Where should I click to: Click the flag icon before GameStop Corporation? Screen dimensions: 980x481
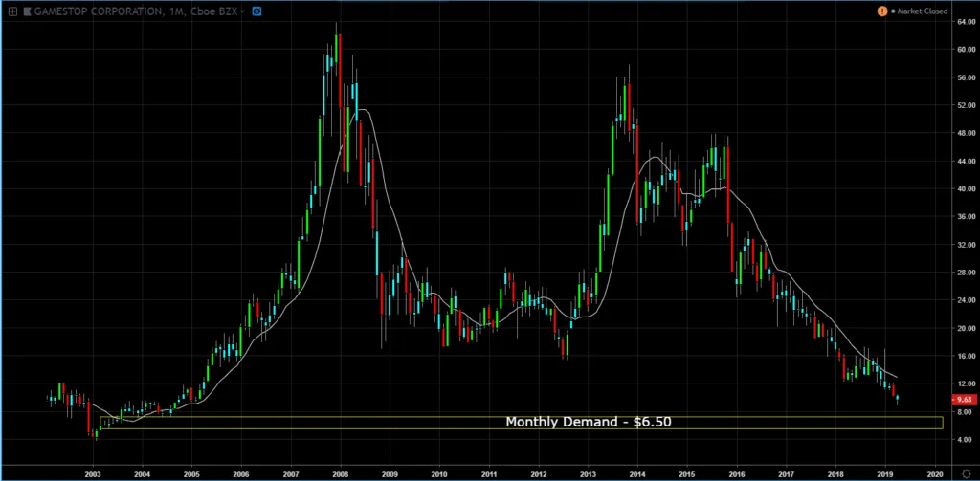[x=26, y=11]
